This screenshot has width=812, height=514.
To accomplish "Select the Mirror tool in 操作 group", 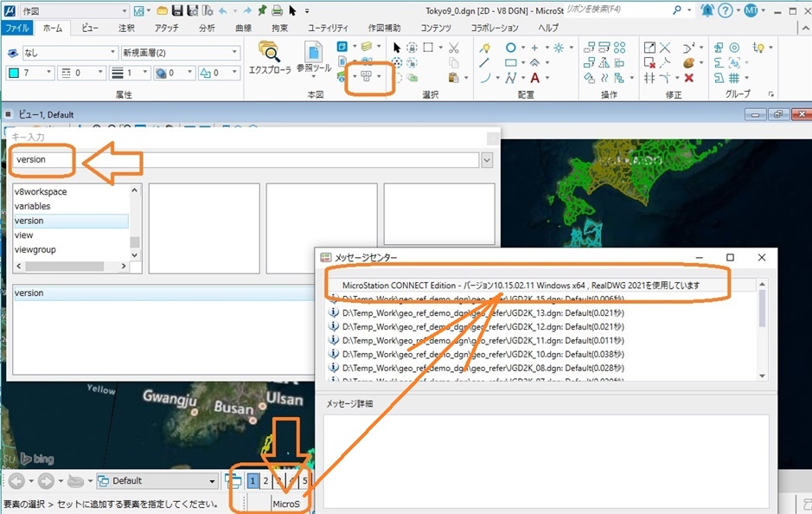I will pos(604,62).
